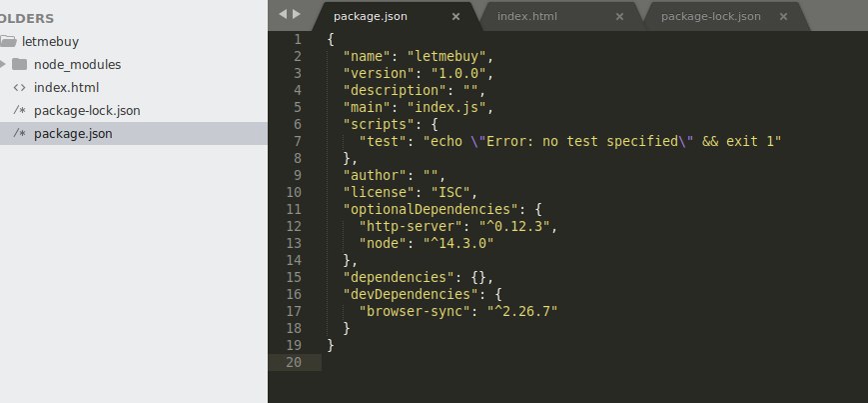
Task: Expand the node_modules folder arrow
Action: pyautogui.click(x=3, y=64)
